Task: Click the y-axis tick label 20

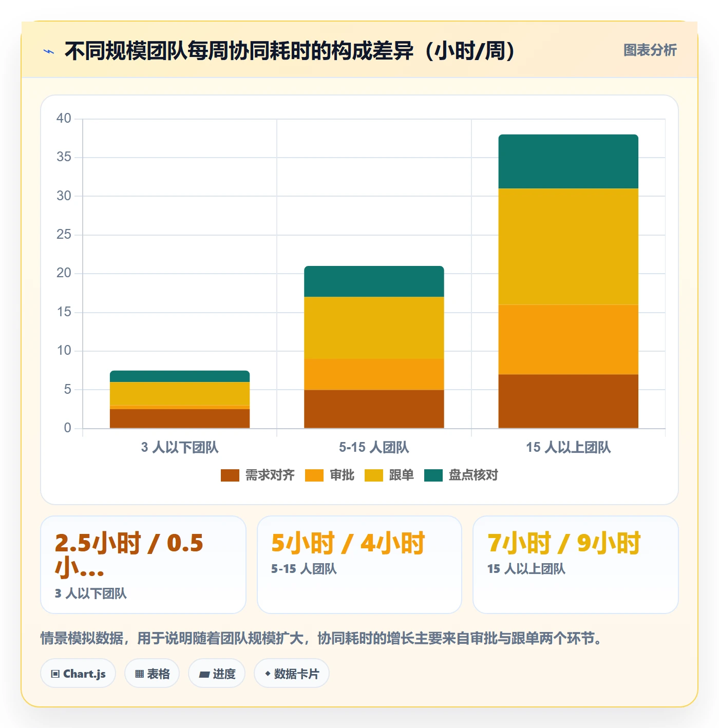Action: click(x=64, y=273)
